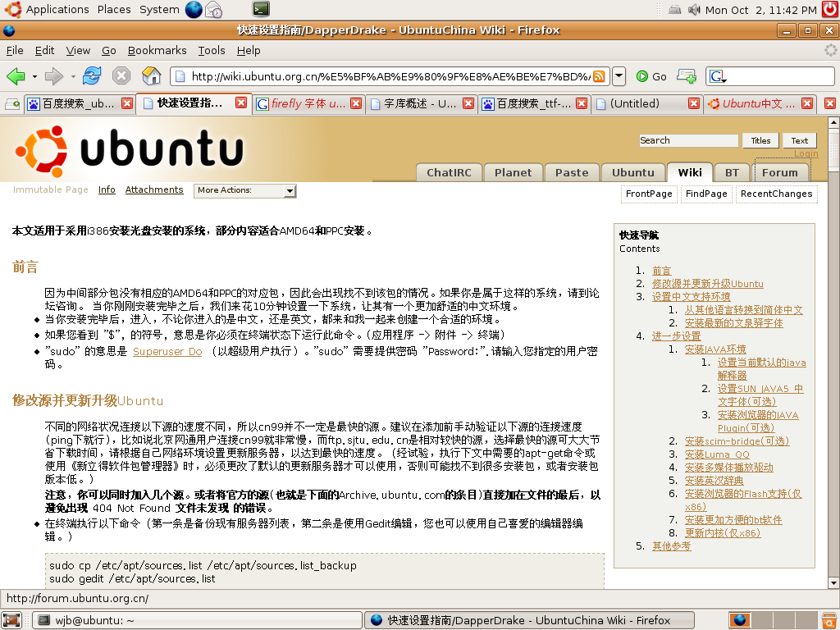840x630 pixels.
Task: Close the 快速设置指... tab
Action: pos(242,103)
